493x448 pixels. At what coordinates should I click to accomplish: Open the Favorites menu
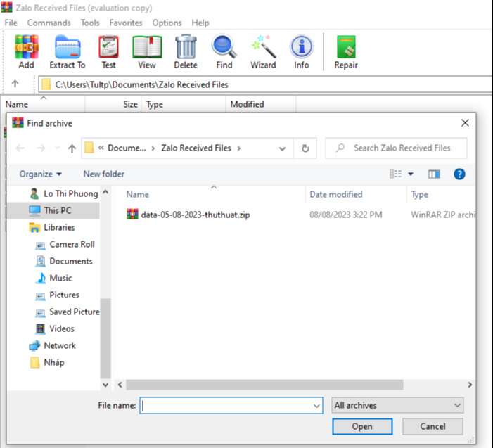tap(126, 23)
